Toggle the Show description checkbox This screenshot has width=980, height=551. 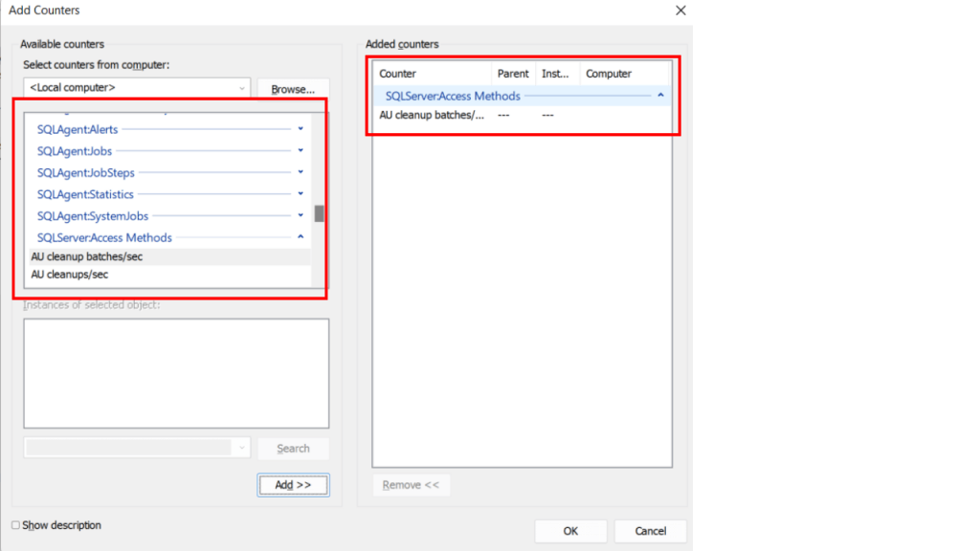(x=15, y=525)
